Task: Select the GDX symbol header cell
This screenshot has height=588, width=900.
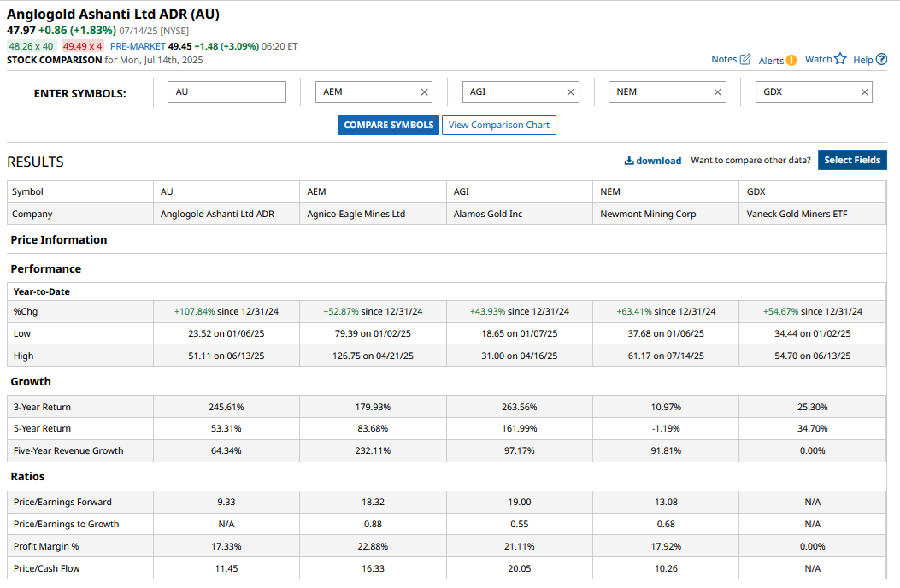Action: coord(812,191)
